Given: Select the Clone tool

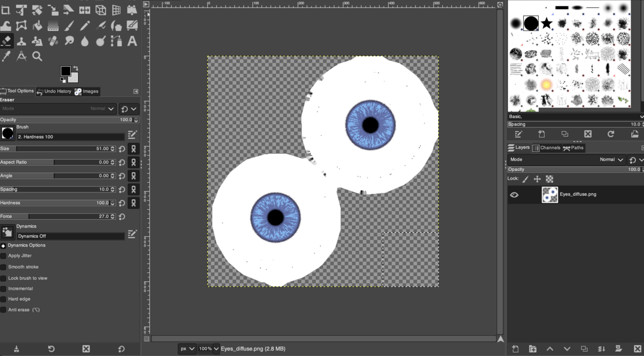Looking at the screenshot, I should click(x=22, y=41).
